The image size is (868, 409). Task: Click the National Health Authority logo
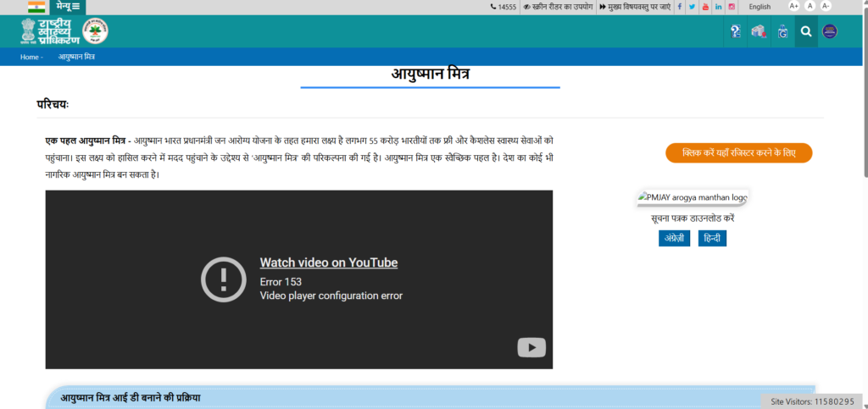[50, 31]
